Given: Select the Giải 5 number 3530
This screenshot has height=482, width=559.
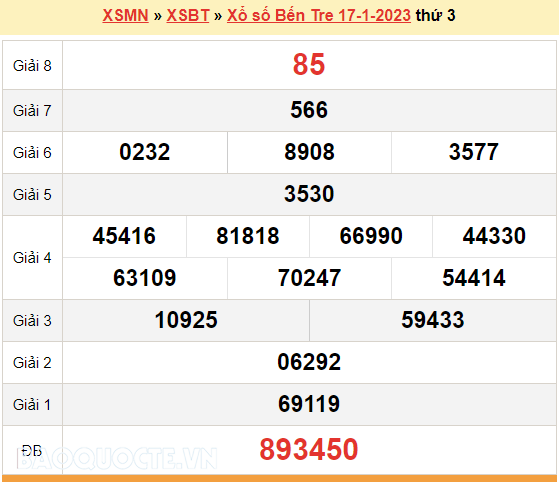Looking at the screenshot, I should [309, 194].
